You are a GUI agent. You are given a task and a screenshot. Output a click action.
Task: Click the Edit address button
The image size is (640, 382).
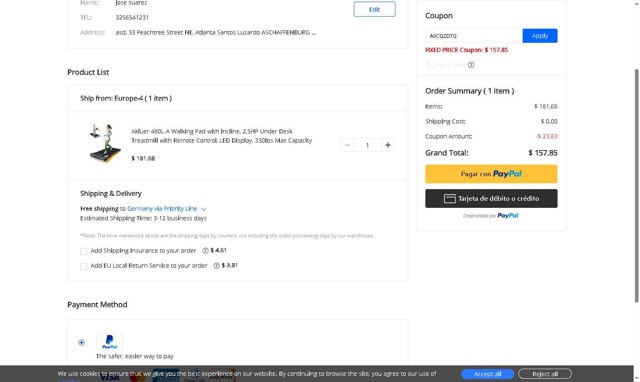tap(374, 9)
